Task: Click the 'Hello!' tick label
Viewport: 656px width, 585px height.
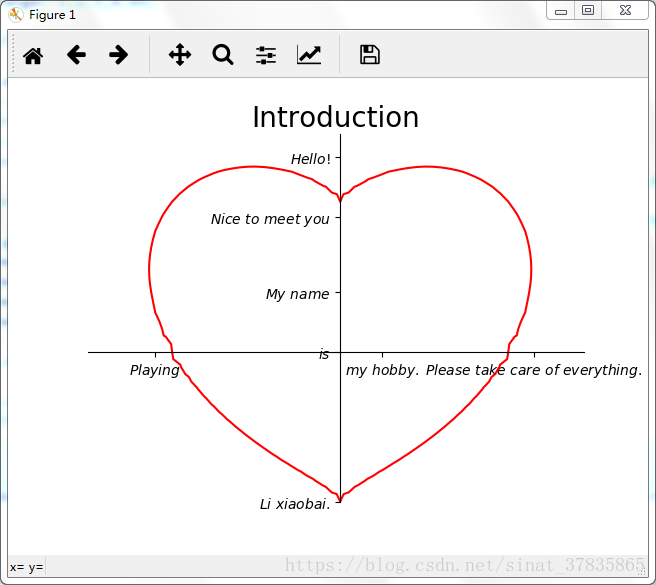Action: 311,159
